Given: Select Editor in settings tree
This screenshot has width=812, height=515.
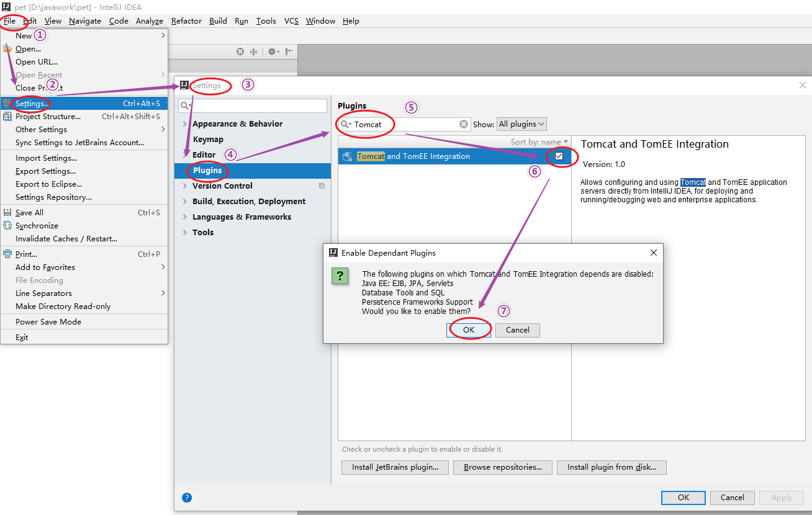Looking at the screenshot, I should pos(204,155).
